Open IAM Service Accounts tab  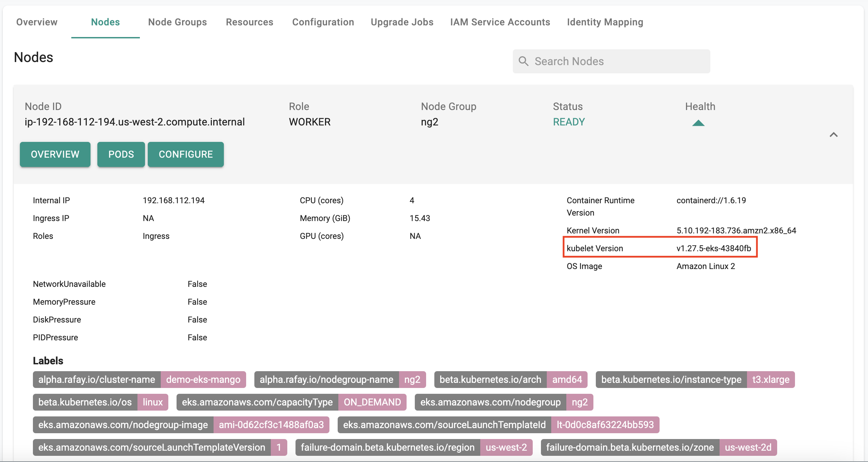500,22
